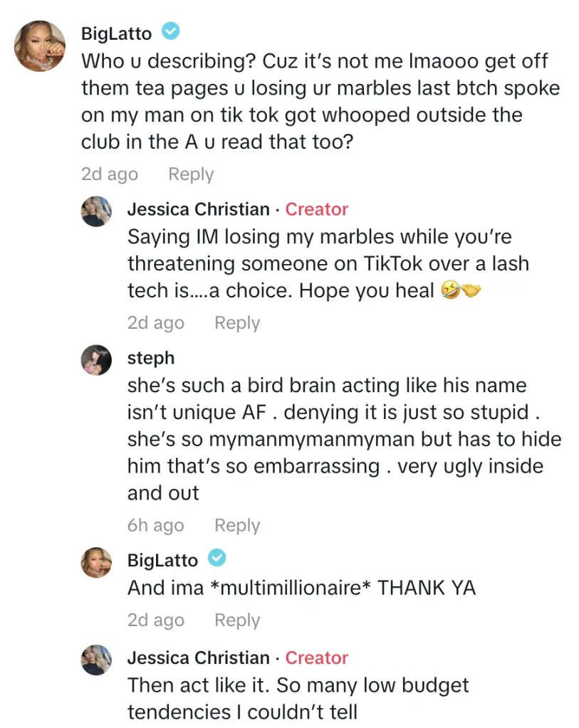Tap verified checkmark above the multimillionaire reply
Viewport: 579px width, 728px height.
(x=217, y=559)
